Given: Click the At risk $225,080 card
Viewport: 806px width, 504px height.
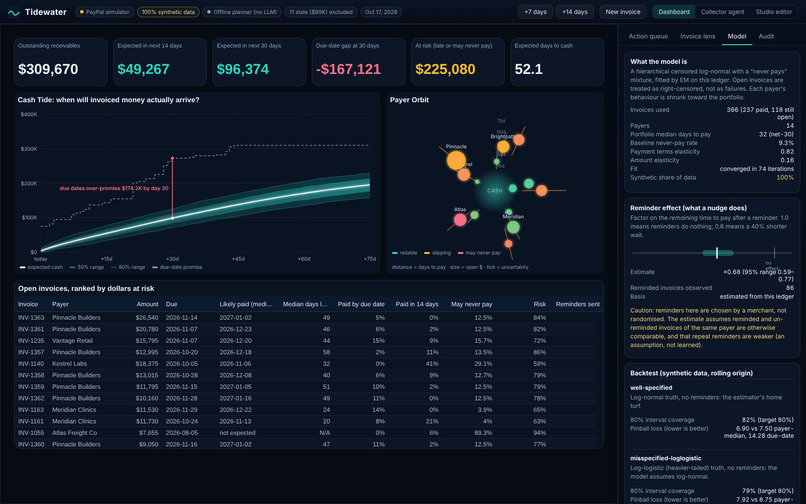Looking at the screenshot, I should 457,62.
